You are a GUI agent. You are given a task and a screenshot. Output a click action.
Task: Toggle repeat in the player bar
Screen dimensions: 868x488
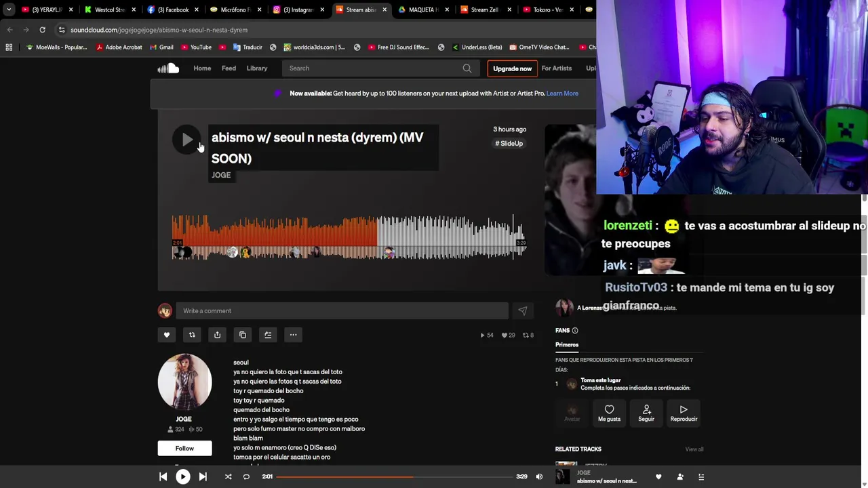pyautogui.click(x=246, y=476)
